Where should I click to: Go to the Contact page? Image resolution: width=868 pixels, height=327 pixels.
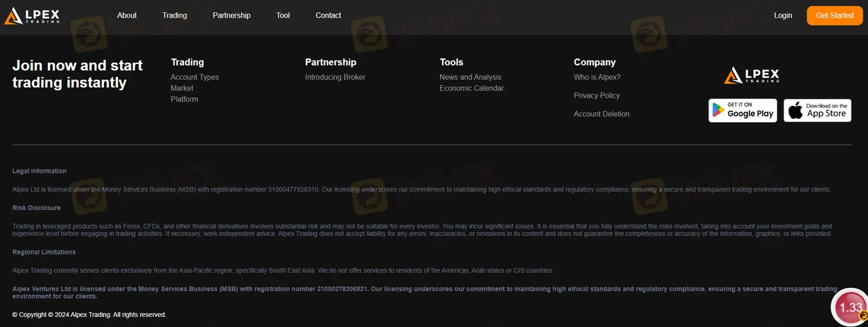pos(328,16)
